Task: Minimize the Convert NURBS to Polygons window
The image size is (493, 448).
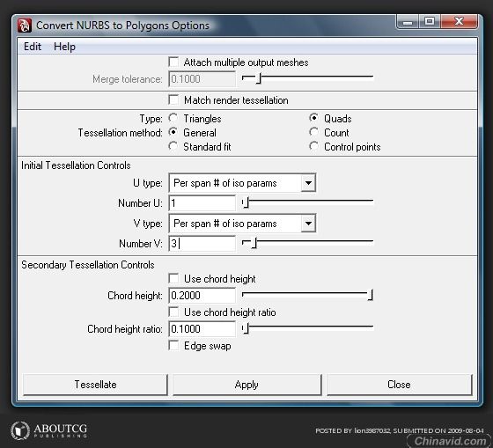Action: 408,22
